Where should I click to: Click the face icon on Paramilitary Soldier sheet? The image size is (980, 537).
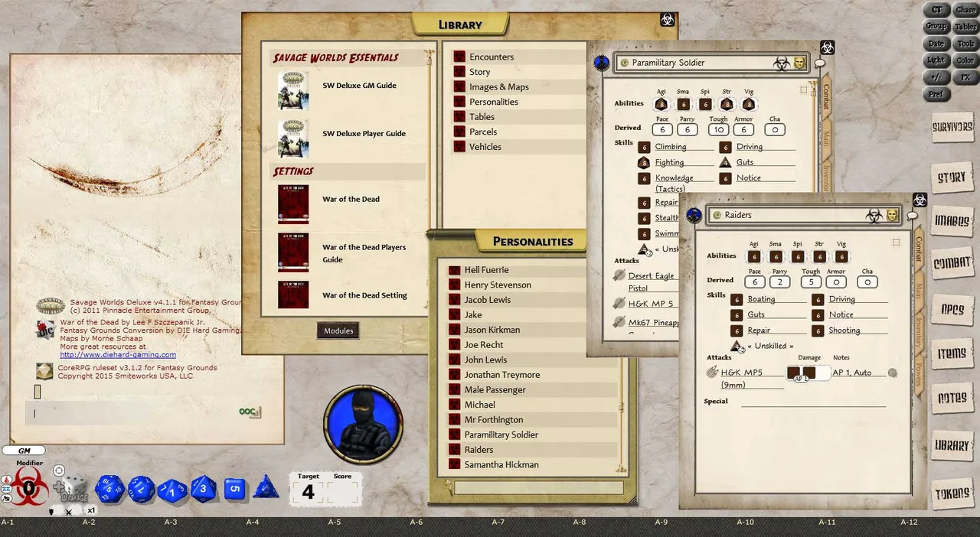coord(800,63)
